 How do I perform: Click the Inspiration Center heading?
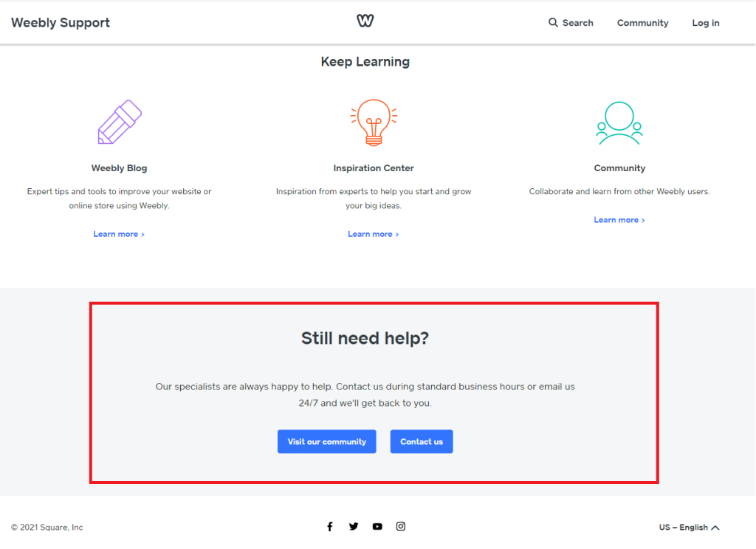pyautogui.click(x=374, y=168)
